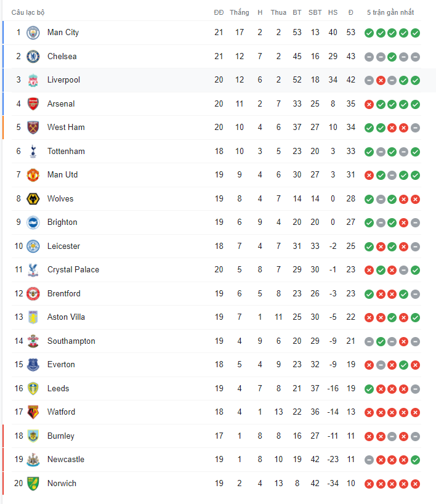Image resolution: width=436 pixels, height=504 pixels.
Task: Click the Chelsea club crest
Action: [33, 57]
